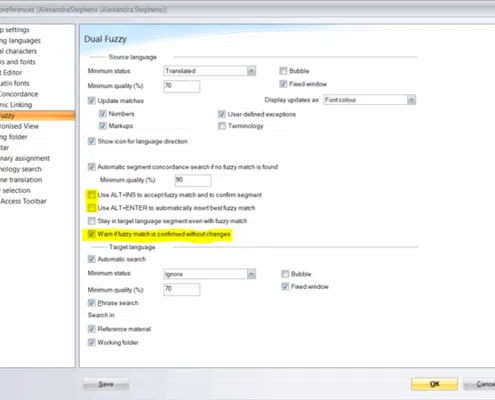Uncheck Update matches option
Image resolution: width=495 pixels, height=400 pixels.
click(91, 101)
